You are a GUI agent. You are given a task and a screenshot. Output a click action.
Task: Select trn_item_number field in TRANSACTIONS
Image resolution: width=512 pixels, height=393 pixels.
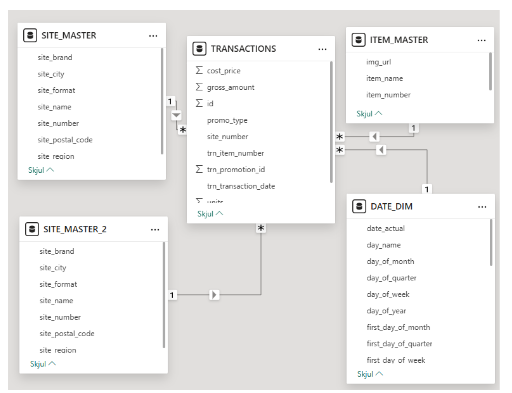[x=235, y=153]
